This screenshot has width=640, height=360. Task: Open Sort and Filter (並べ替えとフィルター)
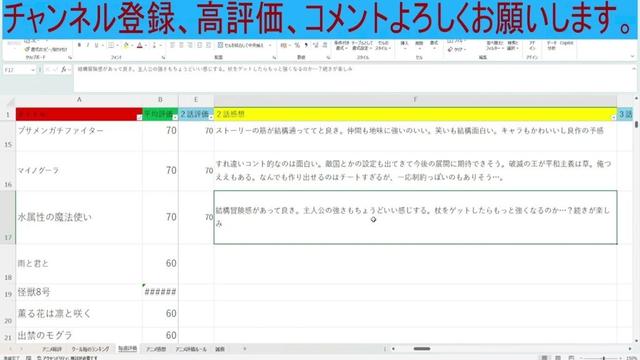495,45
